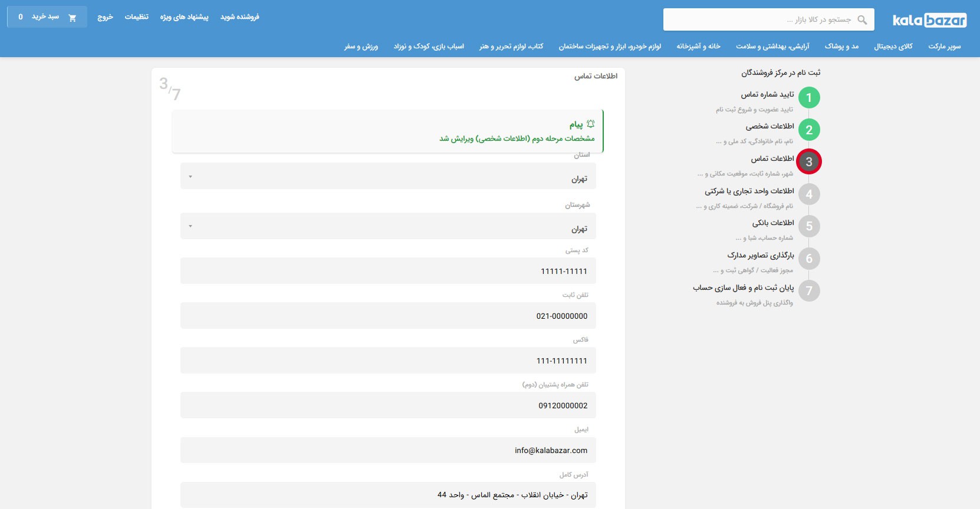The height and width of the screenshot is (509, 980).
Task: Click step 1 circle تایید شماره تماس
Action: click(809, 98)
